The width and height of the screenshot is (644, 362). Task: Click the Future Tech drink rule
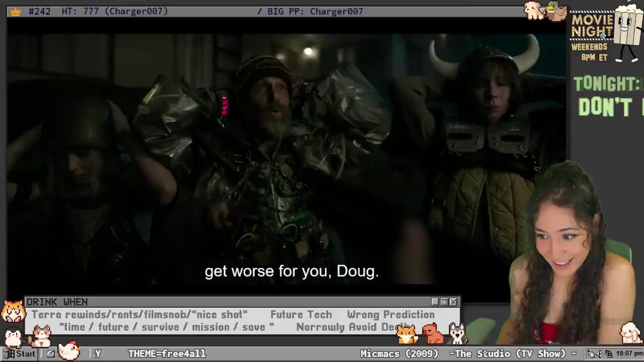pos(301,315)
